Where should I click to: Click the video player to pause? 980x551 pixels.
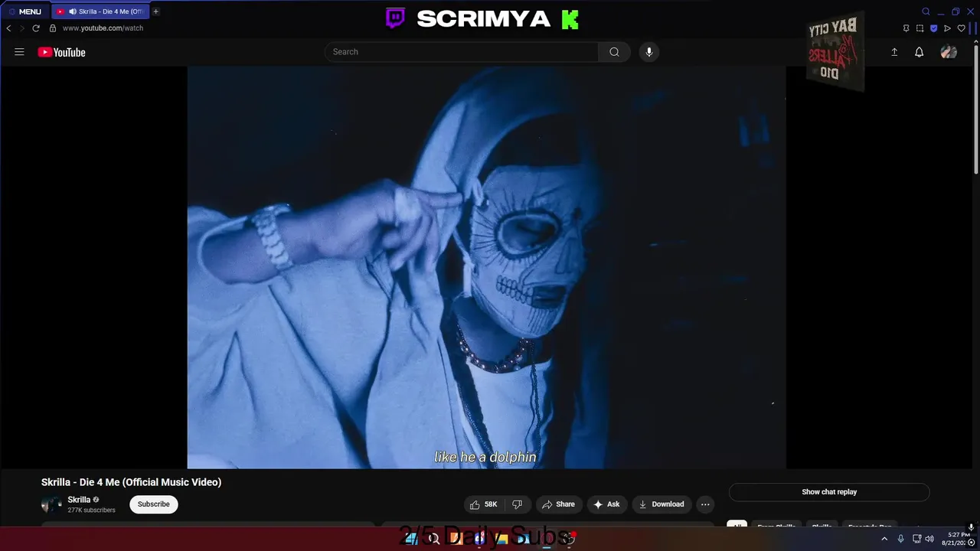pyautogui.click(x=486, y=267)
